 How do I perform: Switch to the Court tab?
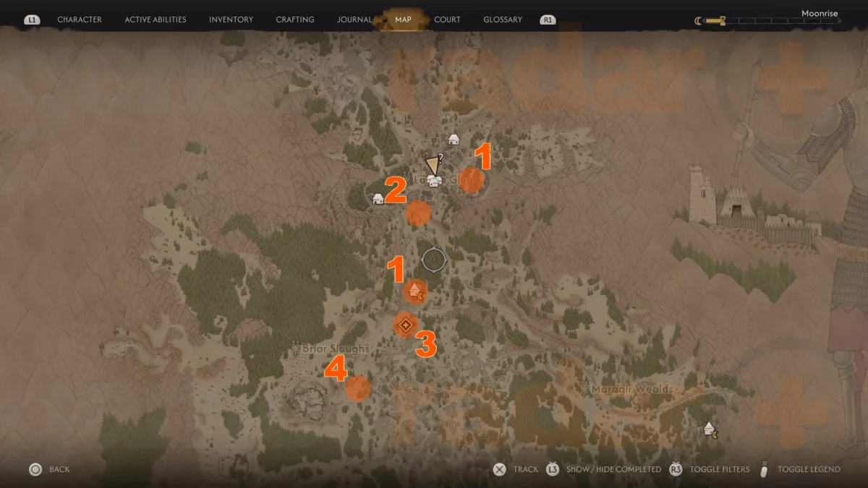(447, 20)
